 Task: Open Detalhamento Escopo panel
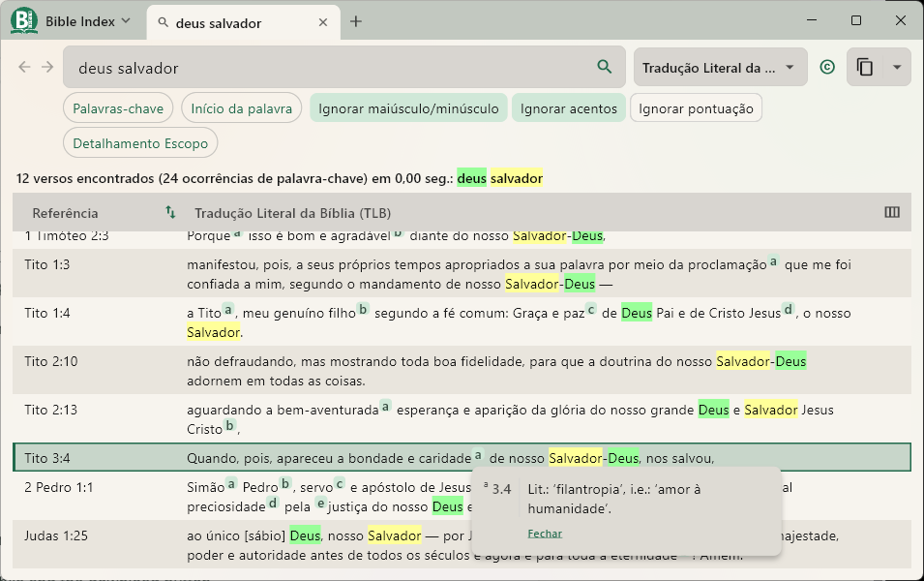click(x=140, y=142)
